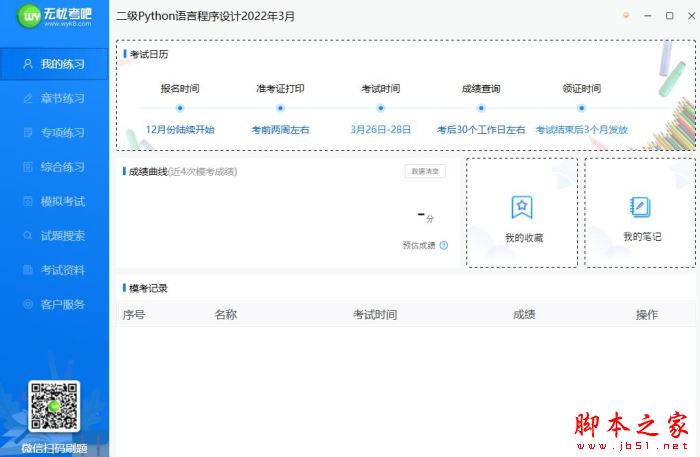Click the text 3月26日-28日
The height and width of the screenshot is (457, 700).
click(381, 130)
